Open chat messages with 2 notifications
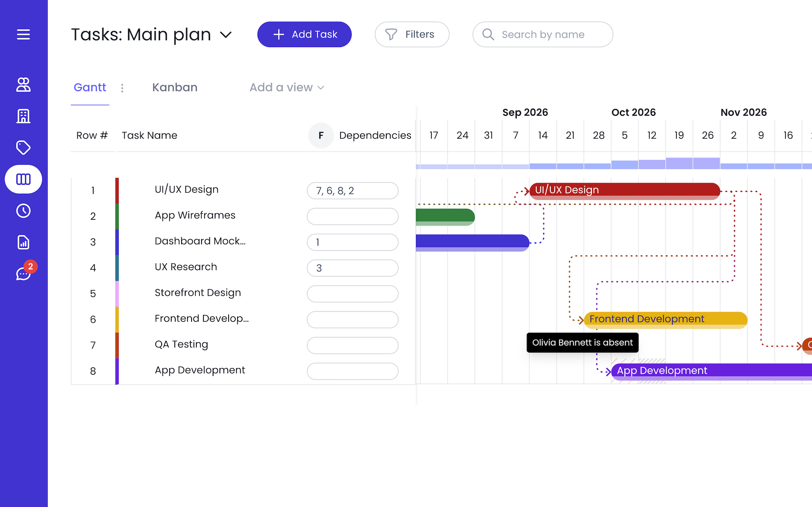Image resolution: width=812 pixels, height=507 pixels. 26,270
